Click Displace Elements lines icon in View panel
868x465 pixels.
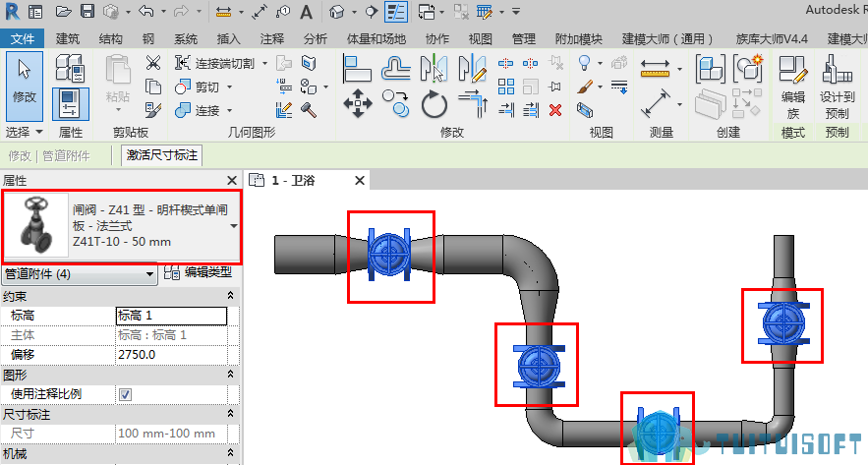(619, 87)
